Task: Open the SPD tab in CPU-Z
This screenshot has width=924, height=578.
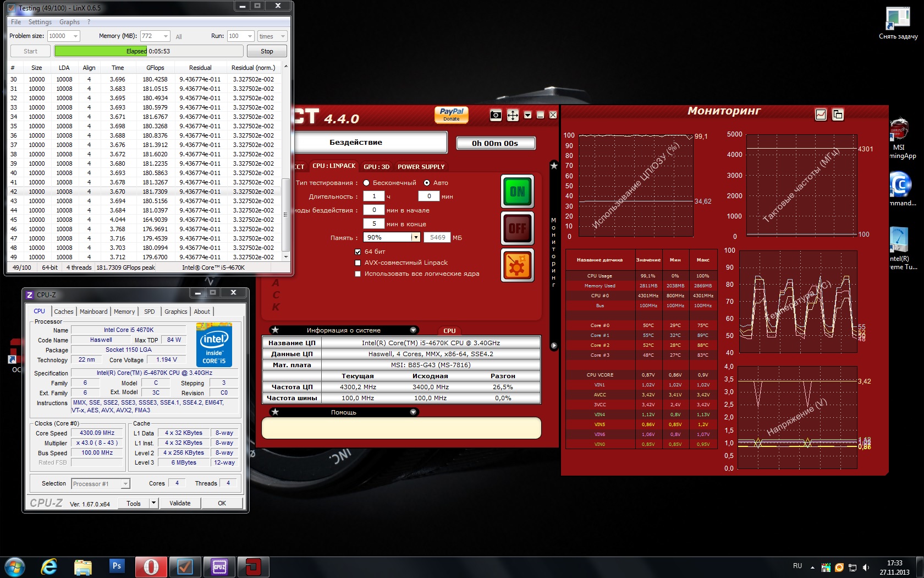Action: 150,312
